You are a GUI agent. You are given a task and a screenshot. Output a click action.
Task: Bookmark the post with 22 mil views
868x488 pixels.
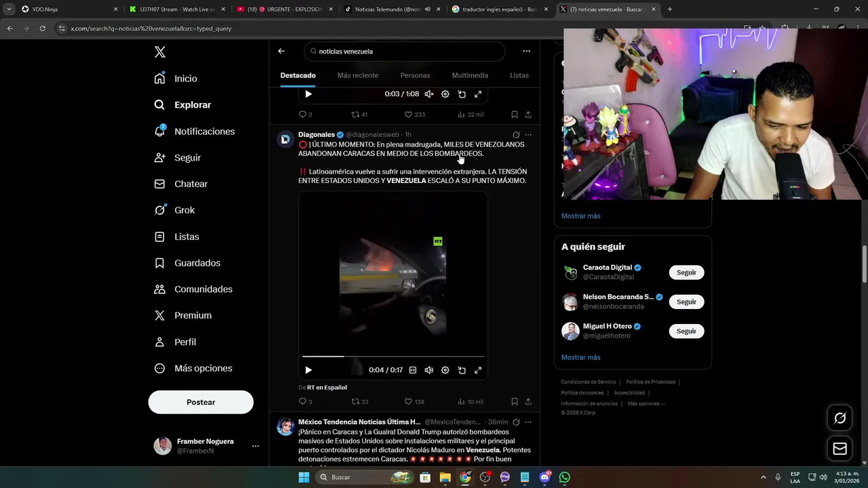tap(515, 115)
